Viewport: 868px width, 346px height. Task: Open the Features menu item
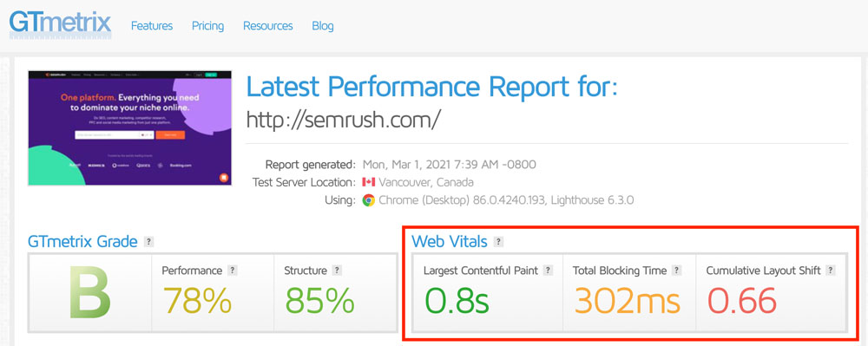[152, 26]
